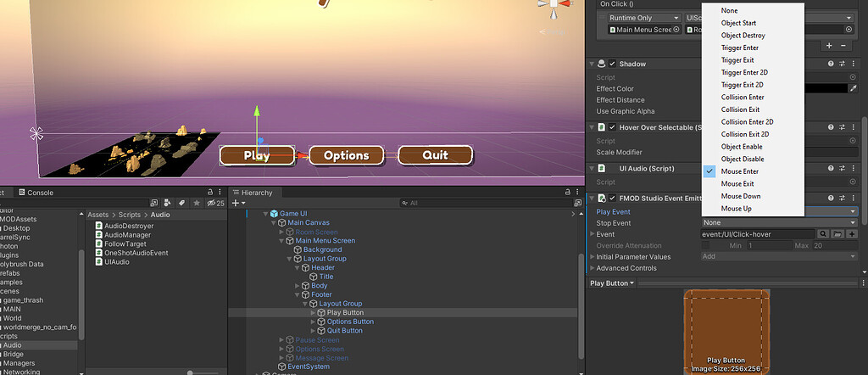Viewport: 868px width, 375px height.
Task: Open the Stop Event dropdown
Action: [780, 223]
